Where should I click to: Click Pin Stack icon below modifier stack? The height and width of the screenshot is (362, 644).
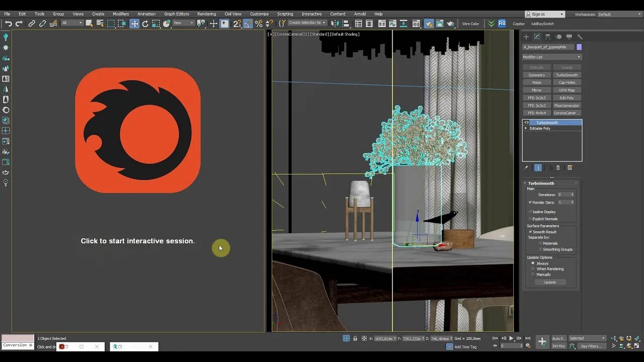point(526,168)
